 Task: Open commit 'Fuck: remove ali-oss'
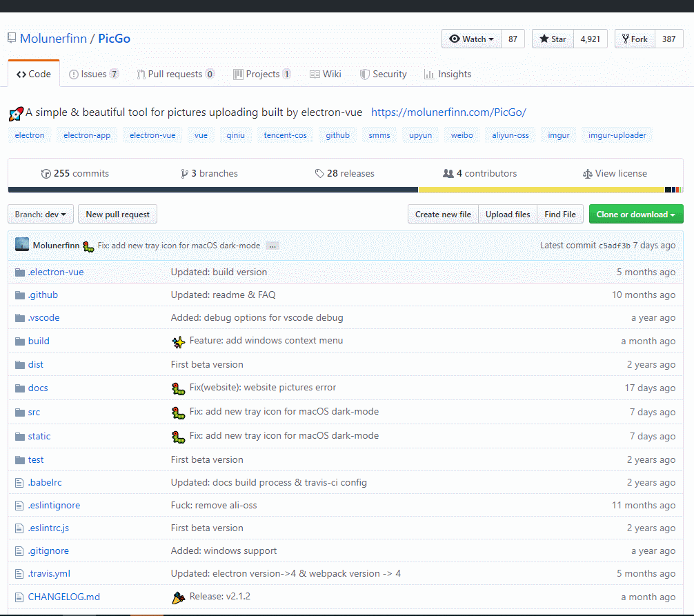214,506
